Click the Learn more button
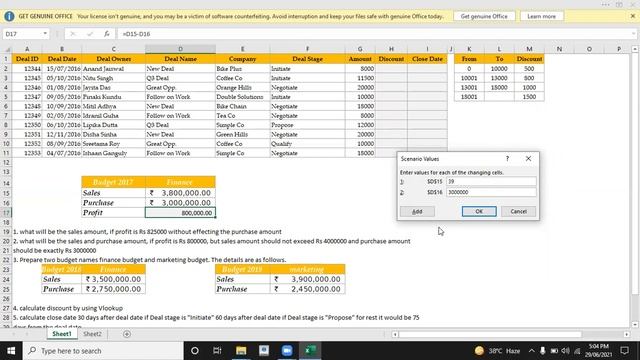The width and height of the screenshot is (640, 360). (541, 16)
